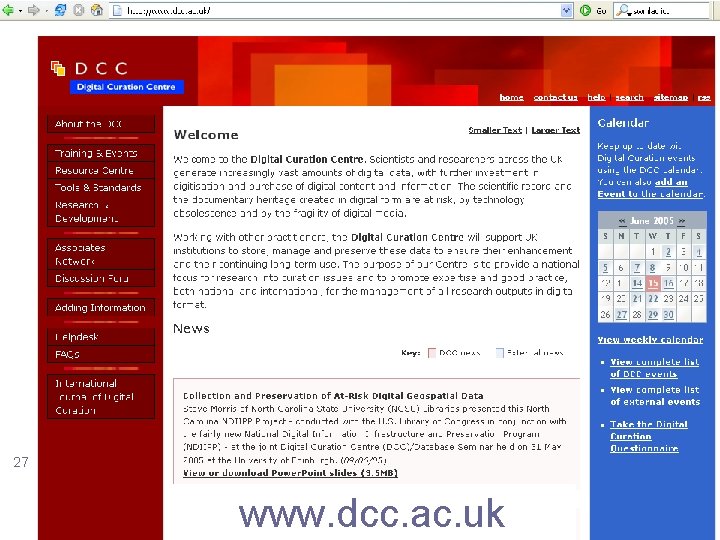
Task: Open Research & Development menu item
Action: (x=101, y=211)
